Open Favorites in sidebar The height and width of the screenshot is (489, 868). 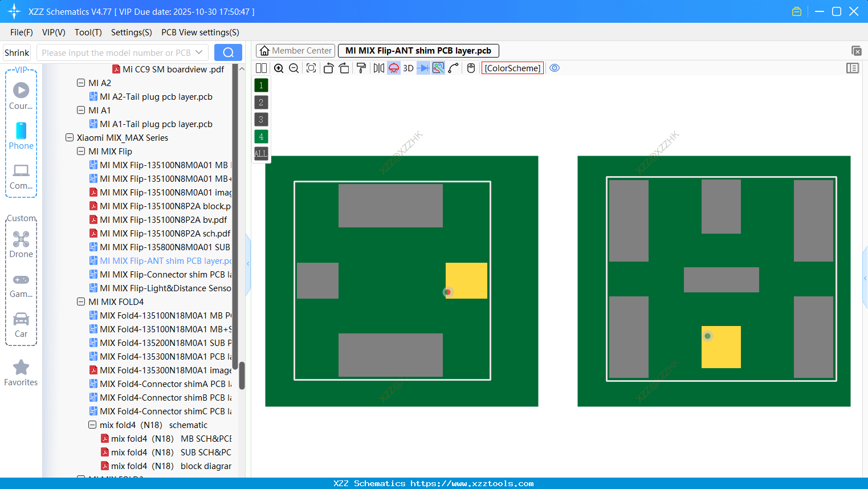point(21,373)
